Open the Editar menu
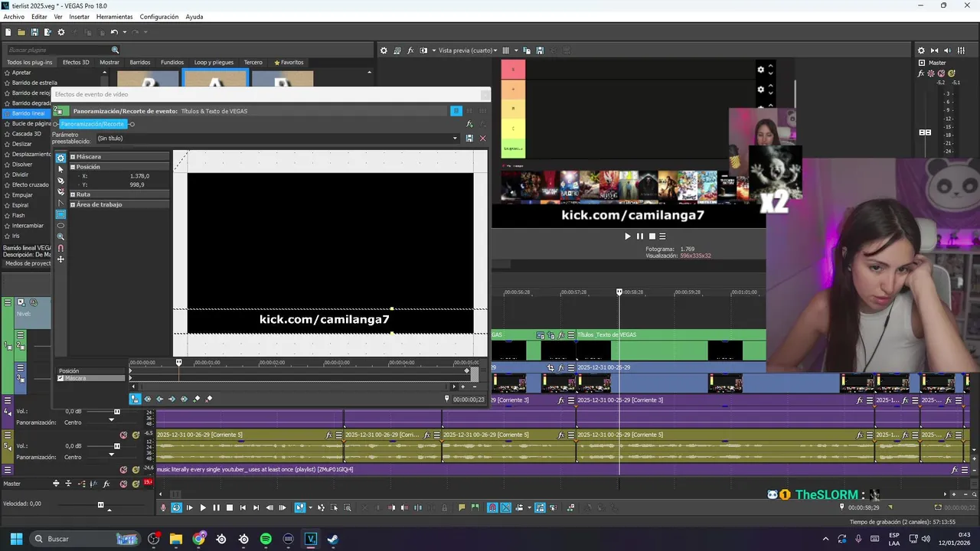Image resolution: width=980 pixels, height=551 pixels. [39, 17]
